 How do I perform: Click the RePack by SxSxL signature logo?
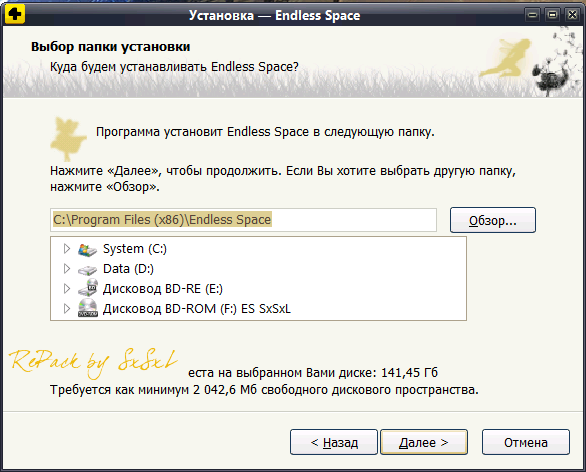[93, 363]
